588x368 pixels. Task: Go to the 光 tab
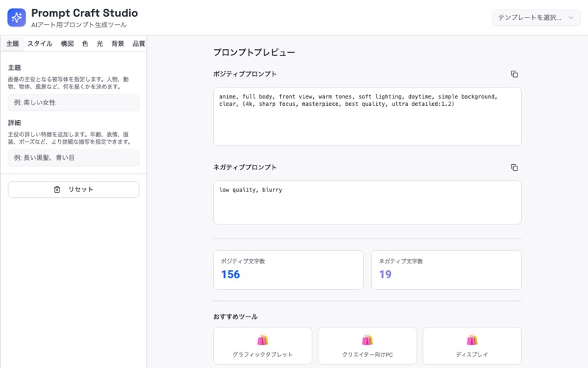pos(100,43)
